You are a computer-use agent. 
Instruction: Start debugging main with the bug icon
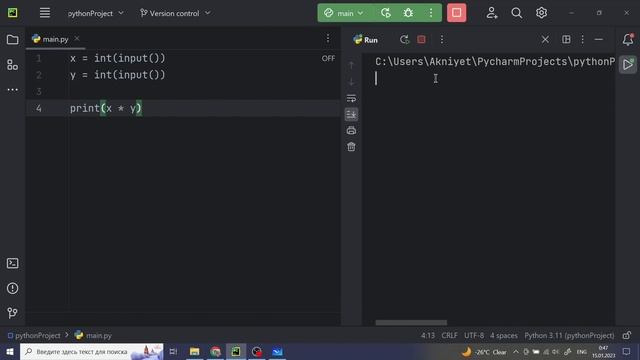[x=408, y=13]
